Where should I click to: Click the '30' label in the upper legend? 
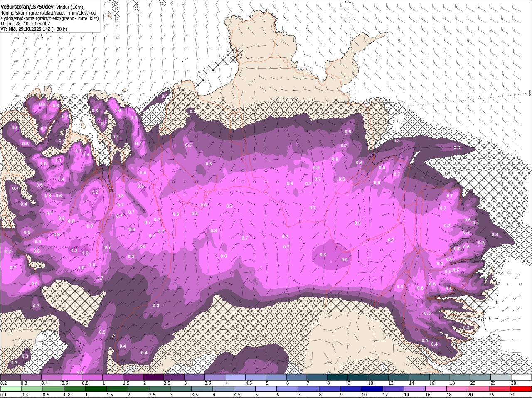(x=514, y=383)
